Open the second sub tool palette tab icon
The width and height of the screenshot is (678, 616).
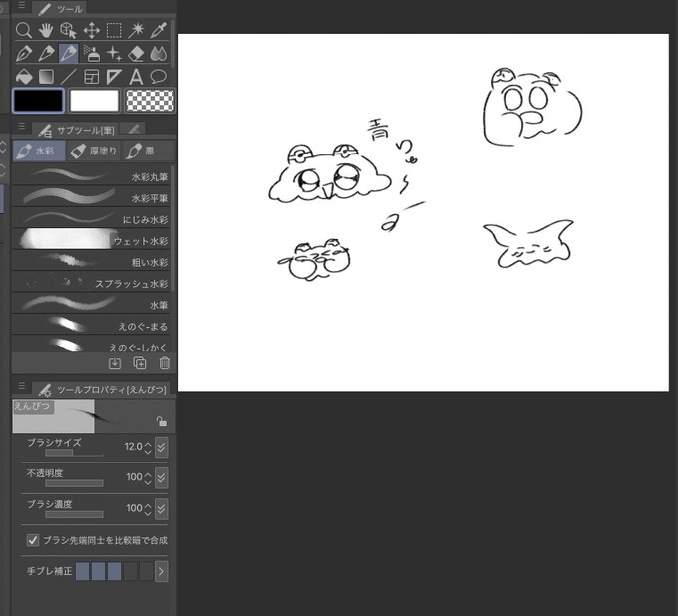[x=134, y=129]
